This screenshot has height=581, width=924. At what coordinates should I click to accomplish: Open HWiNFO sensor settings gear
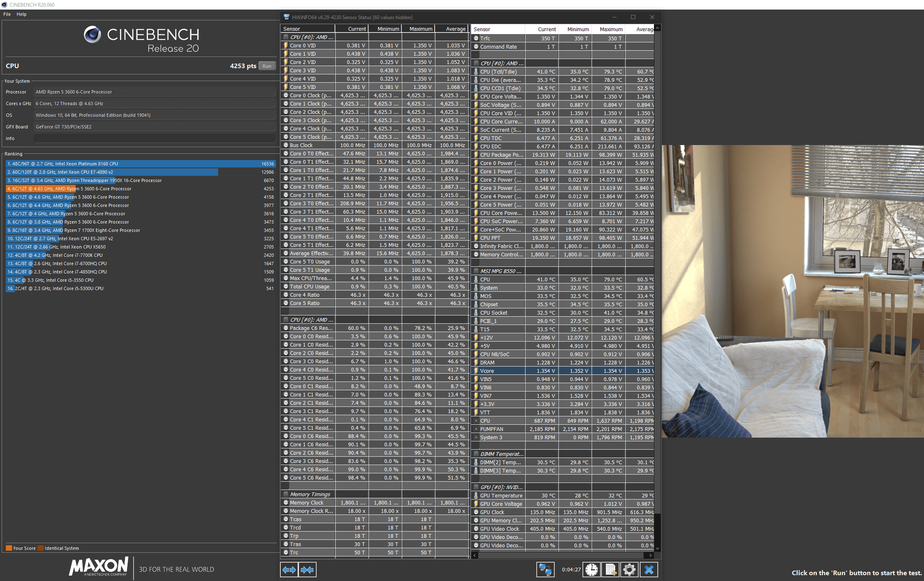click(x=629, y=570)
